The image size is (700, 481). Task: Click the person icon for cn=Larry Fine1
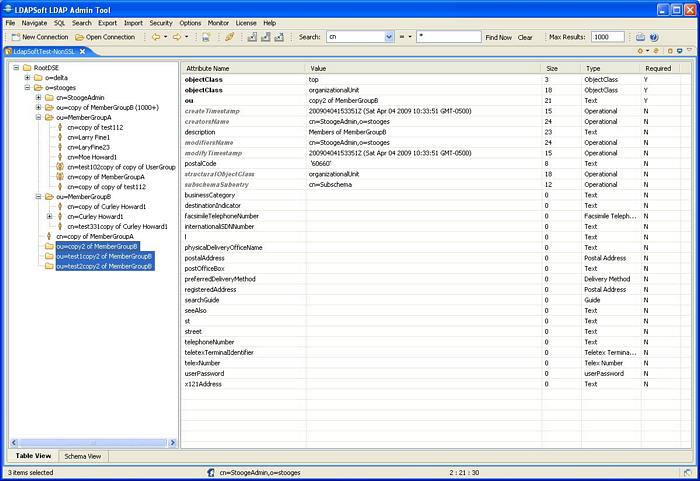pos(61,137)
